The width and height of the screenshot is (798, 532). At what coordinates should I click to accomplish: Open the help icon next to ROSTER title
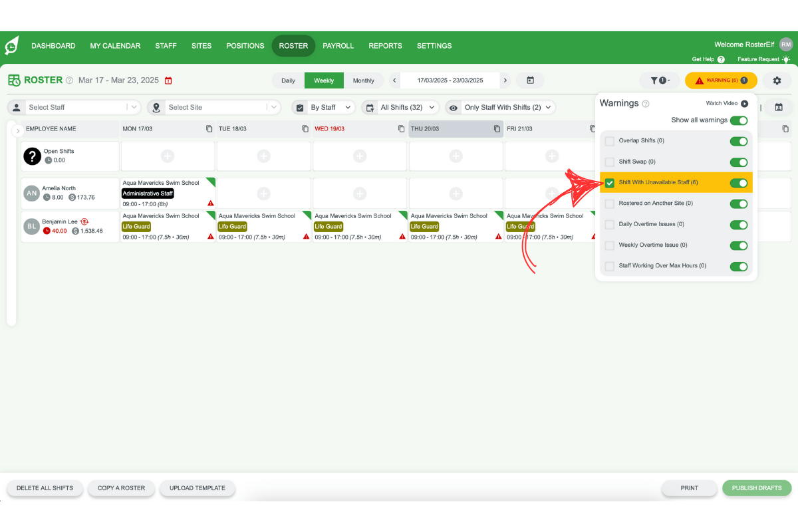(x=70, y=80)
